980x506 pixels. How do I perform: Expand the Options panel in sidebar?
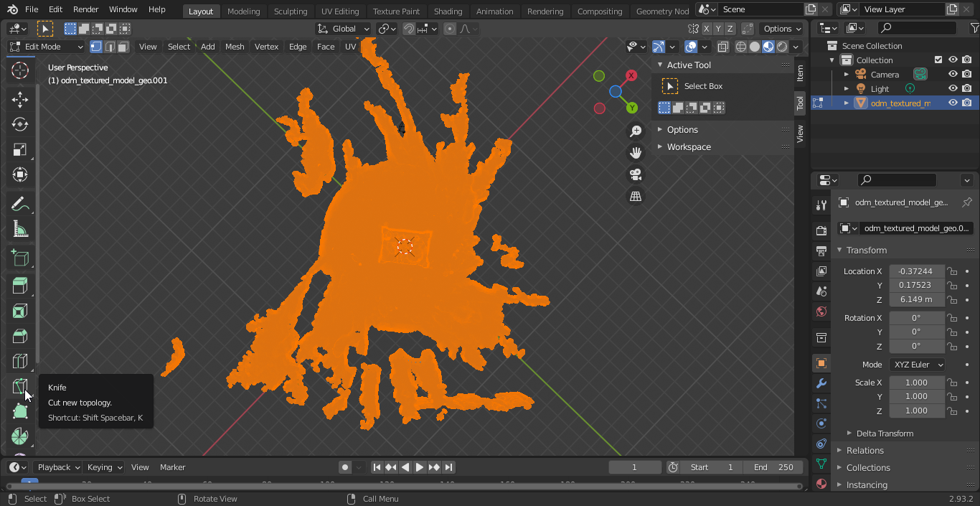click(x=682, y=130)
